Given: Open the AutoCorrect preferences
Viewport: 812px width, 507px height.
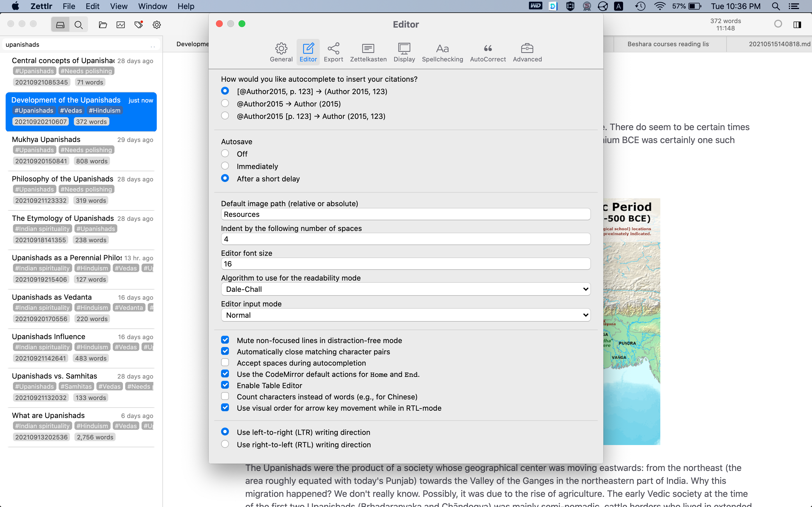Looking at the screenshot, I should (487, 52).
